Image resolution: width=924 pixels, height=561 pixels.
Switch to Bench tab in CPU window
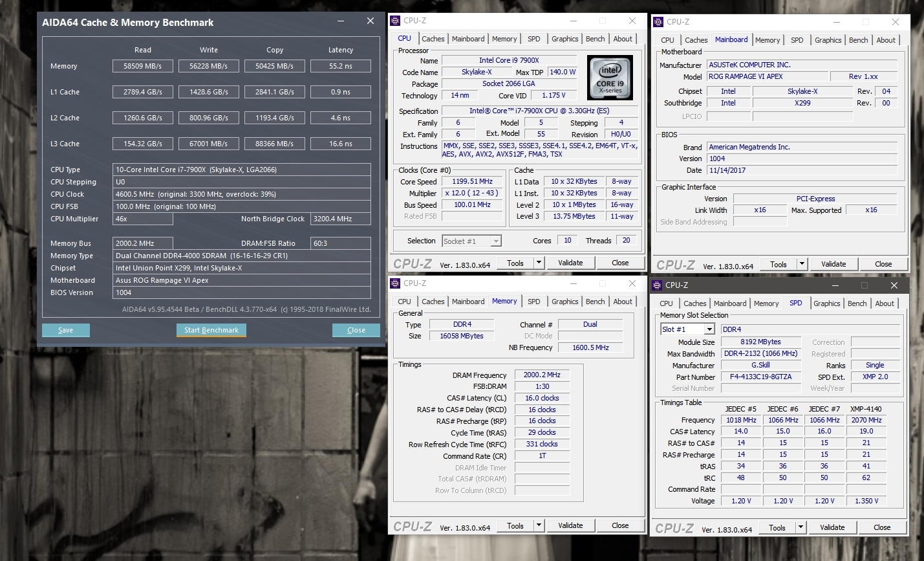595,39
